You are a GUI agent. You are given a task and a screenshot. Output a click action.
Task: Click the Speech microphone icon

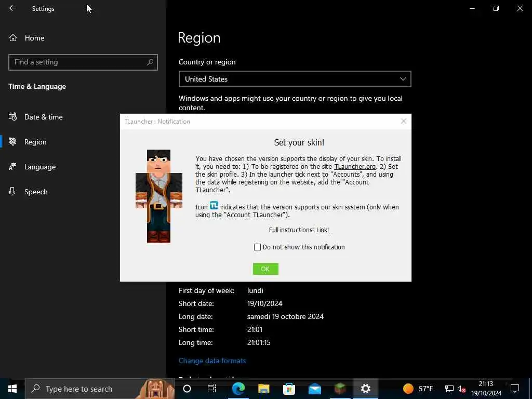pyautogui.click(x=12, y=191)
